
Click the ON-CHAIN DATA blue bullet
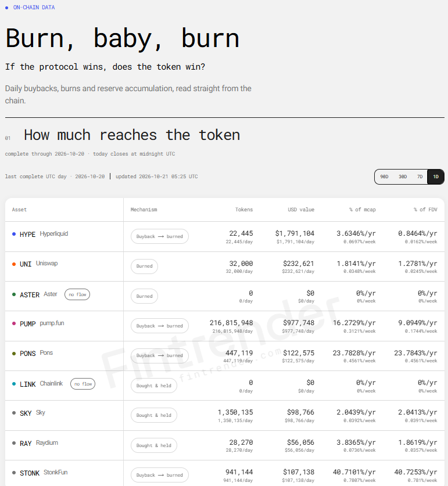(6, 8)
